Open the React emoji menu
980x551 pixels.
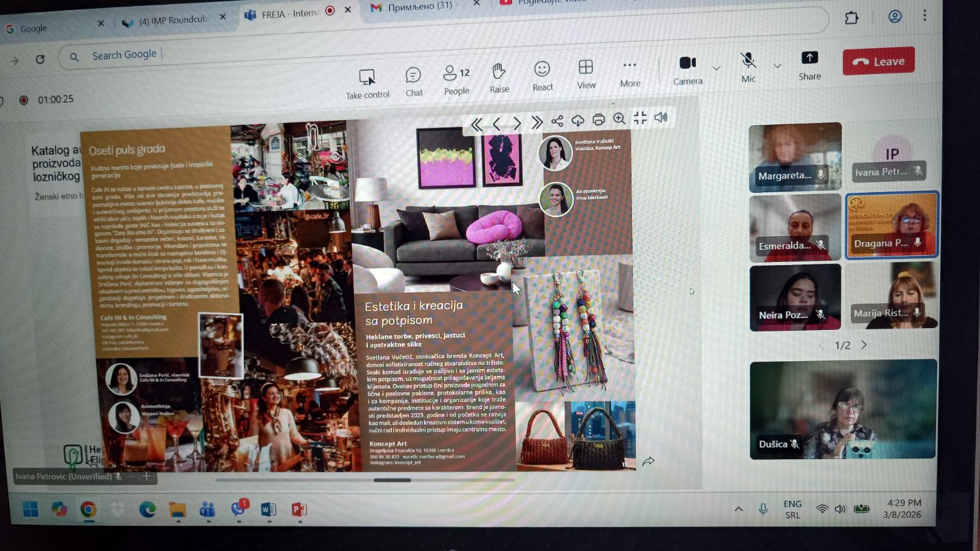[542, 76]
